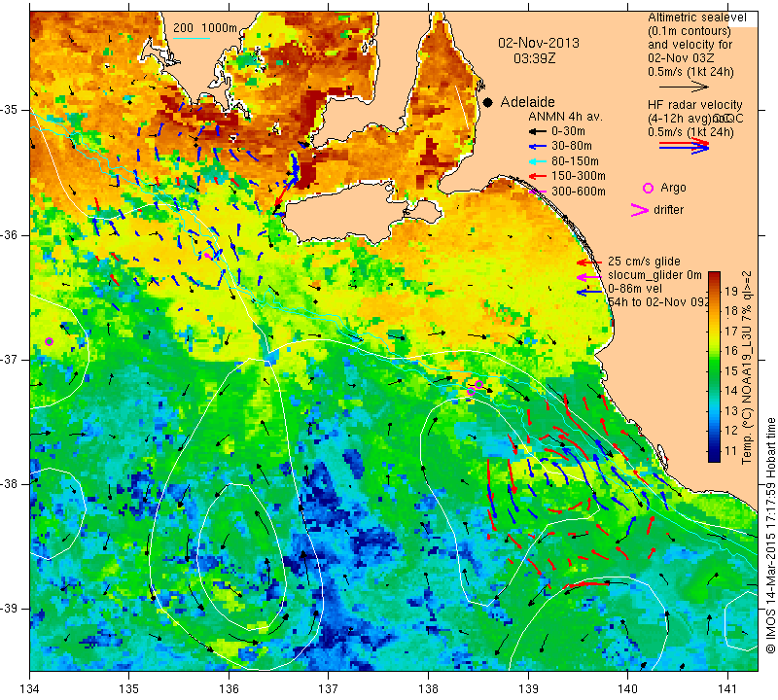Image resolution: width=778 pixels, height=700 pixels.
Task: Click the cyan 80-150m legend arrow
Action: pyautogui.click(x=538, y=161)
